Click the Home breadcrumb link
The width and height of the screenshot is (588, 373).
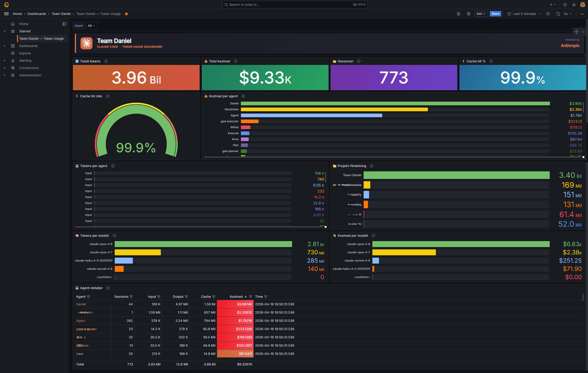click(x=17, y=14)
